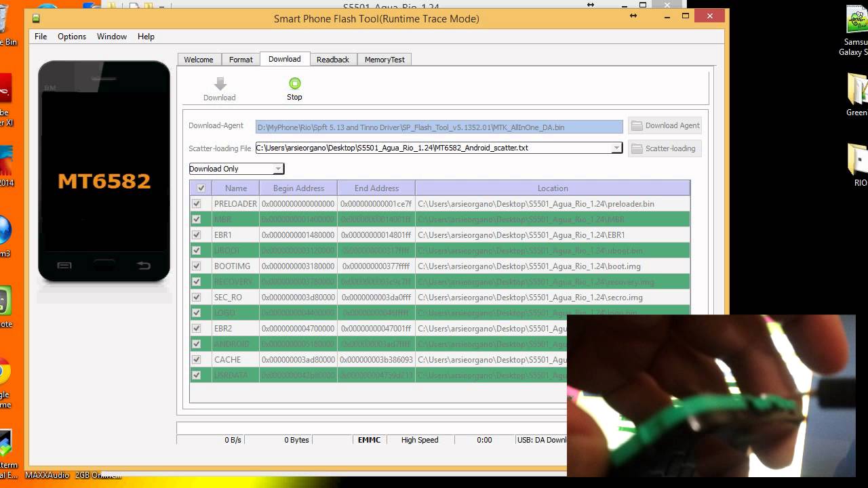
Task: Click the Name column header
Action: [236, 188]
